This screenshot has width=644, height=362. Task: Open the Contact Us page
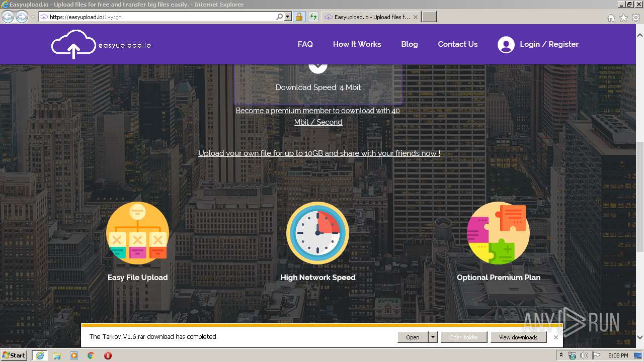click(458, 44)
